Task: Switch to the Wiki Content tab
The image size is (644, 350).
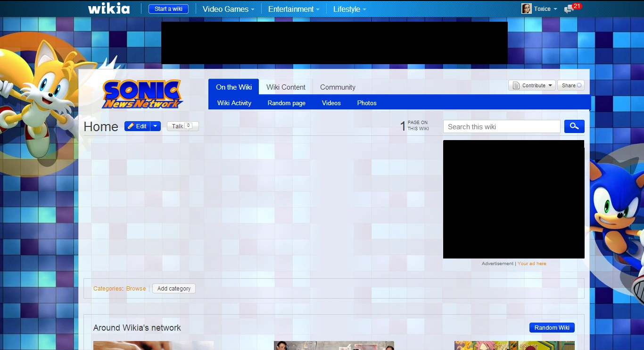Action: [286, 87]
